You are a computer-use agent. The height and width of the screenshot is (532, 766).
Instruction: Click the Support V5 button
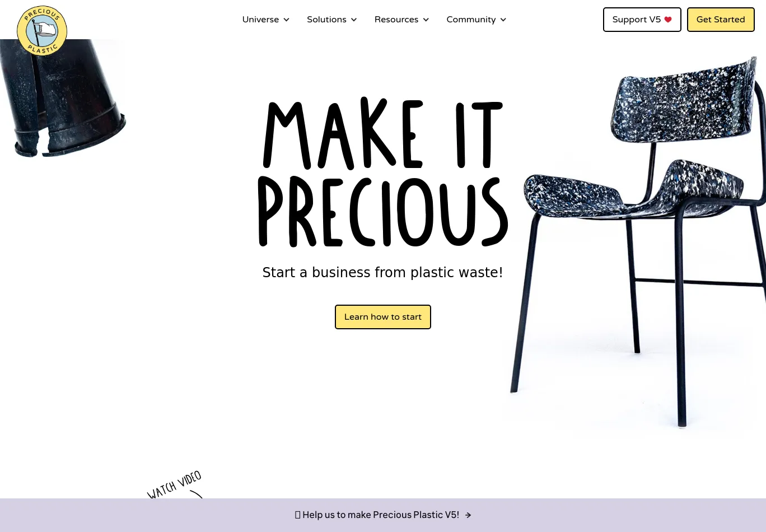pos(642,20)
